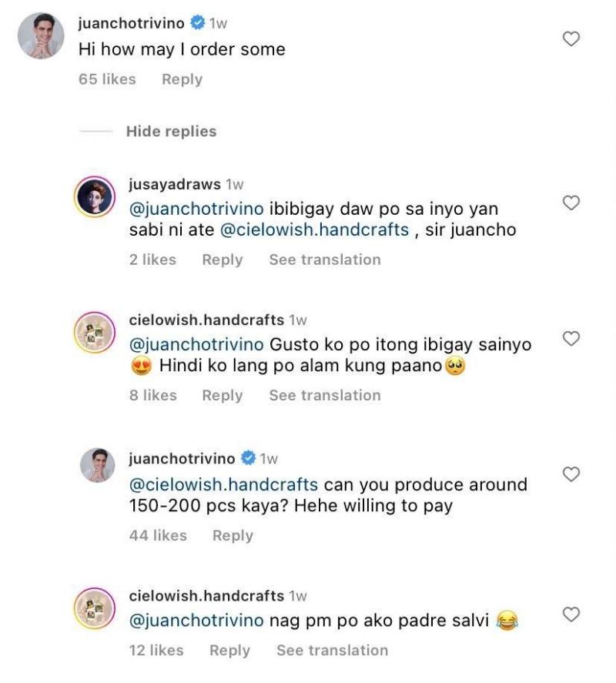616x683 pixels.
Task: Like juanchotrivino's "Hi how may I order some" comment
Action: pos(571,39)
